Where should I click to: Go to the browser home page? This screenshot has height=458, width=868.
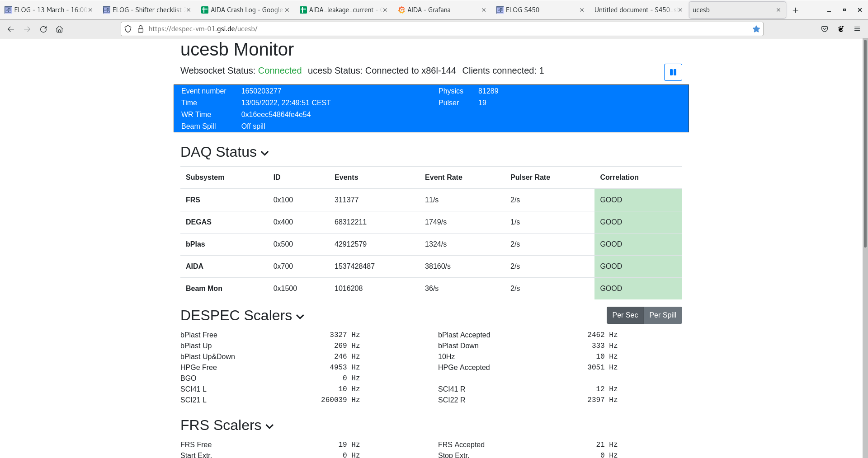point(59,29)
